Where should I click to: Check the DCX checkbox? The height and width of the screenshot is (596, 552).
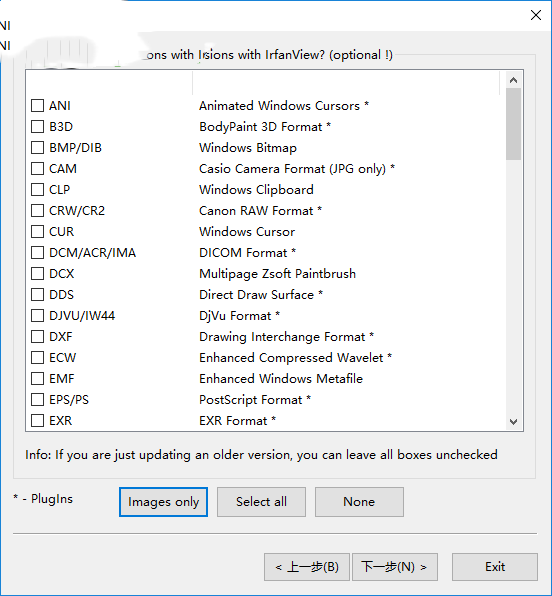(x=37, y=273)
